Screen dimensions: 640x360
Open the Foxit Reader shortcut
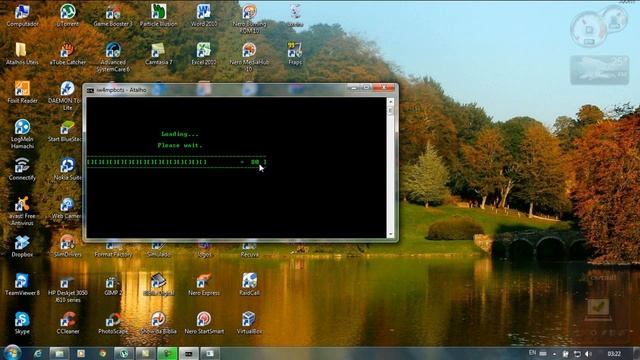(22, 92)
